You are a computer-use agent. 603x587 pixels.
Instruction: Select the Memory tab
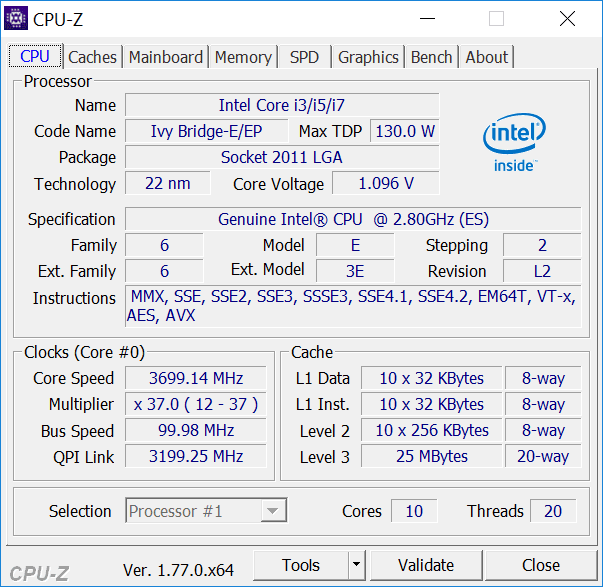243,57
